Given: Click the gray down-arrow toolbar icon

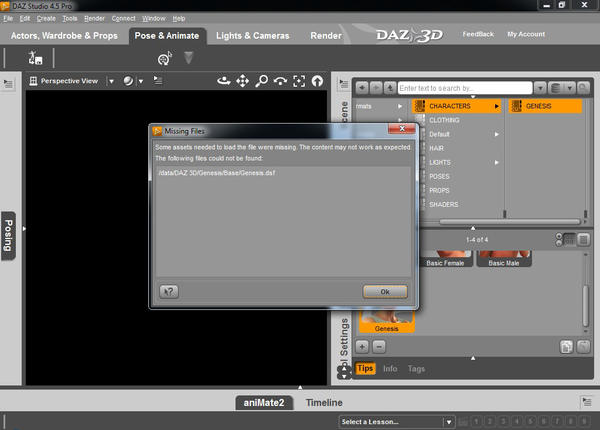Looking at the screenshot, I should [x=188, y=58].
